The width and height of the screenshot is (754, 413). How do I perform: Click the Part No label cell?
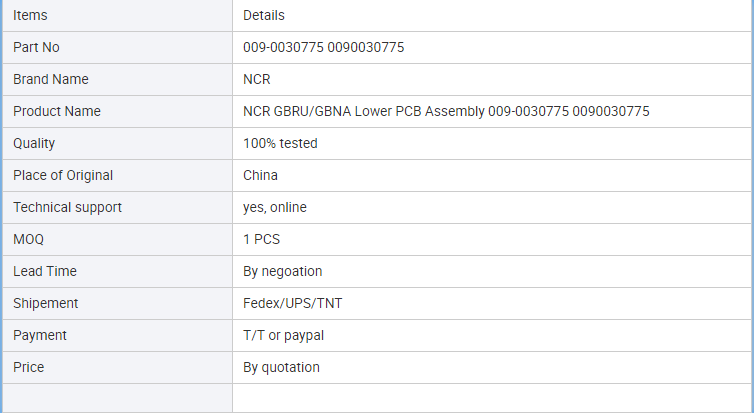(x=117, y=48)
